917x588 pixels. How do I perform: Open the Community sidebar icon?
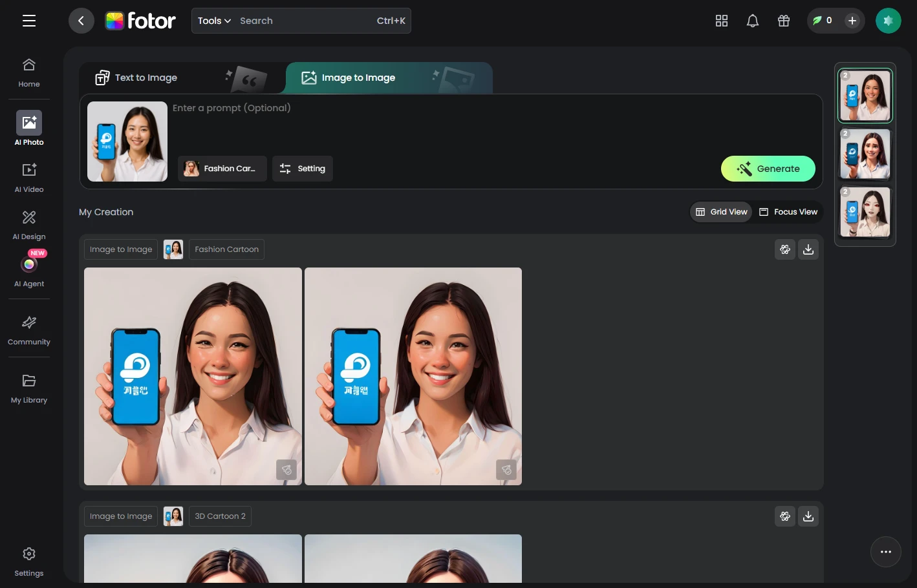(x=29, y=330)
